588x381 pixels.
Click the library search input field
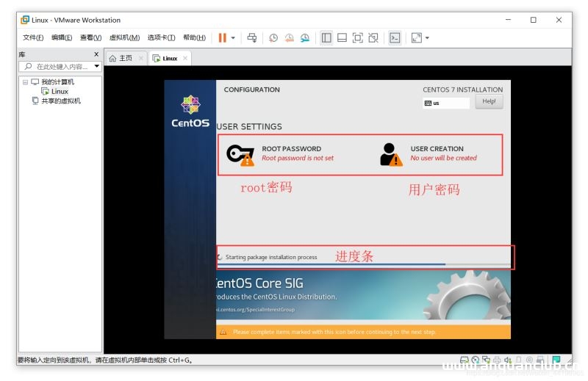click(x=62, y=67)
